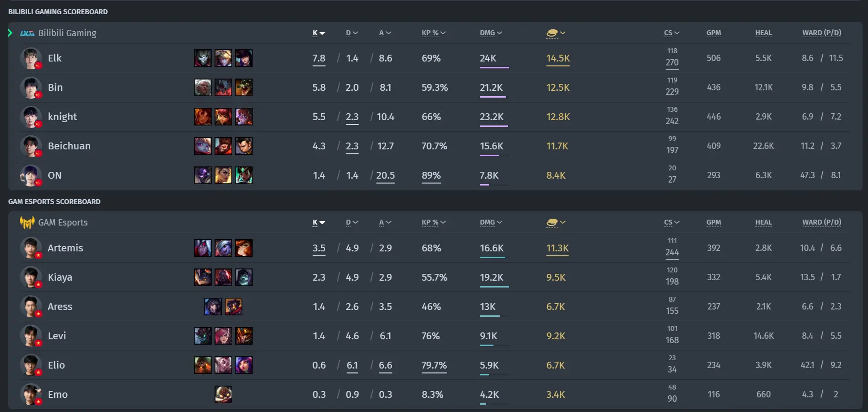The image size is (868, 412).
Task: Click Kiaya's first champion icon
Action: (x=203, y=277)
